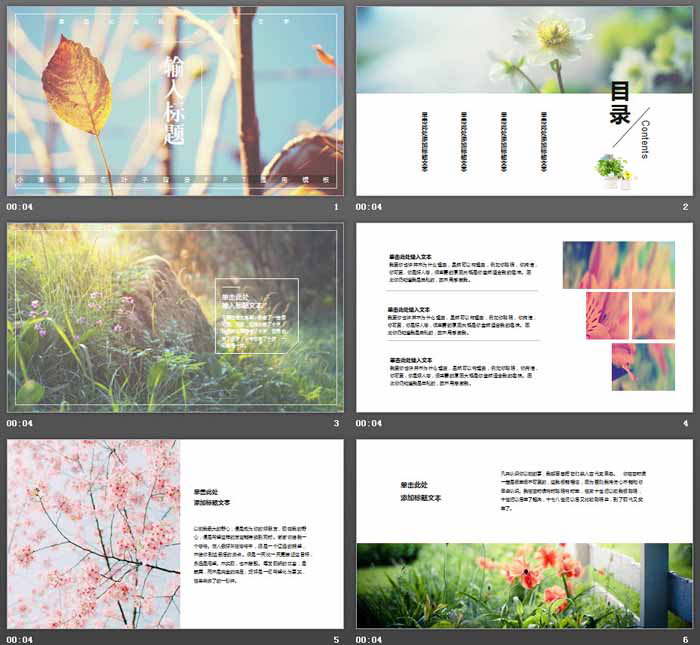700x645 pixels.
Task: Click the 输入标题 title on slide 1
Action: (x=174, y=100)
